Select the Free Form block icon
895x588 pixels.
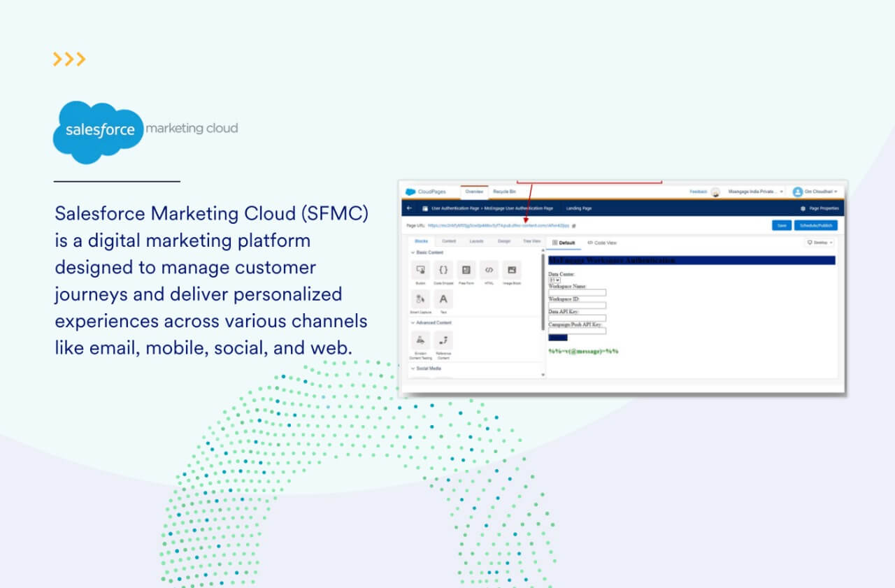pyautogui.click(x=466, y=270)
